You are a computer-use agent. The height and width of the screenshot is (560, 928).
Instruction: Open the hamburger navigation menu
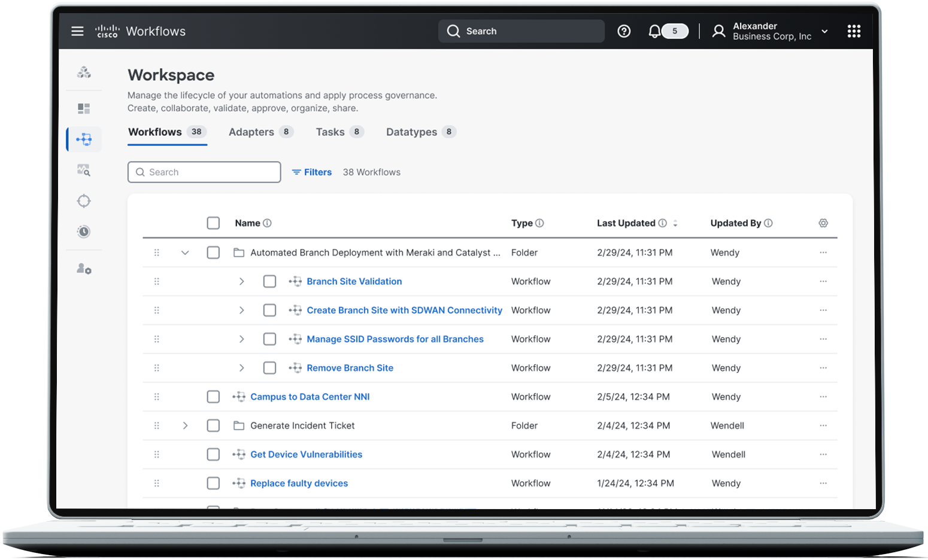tap(77, 31)
